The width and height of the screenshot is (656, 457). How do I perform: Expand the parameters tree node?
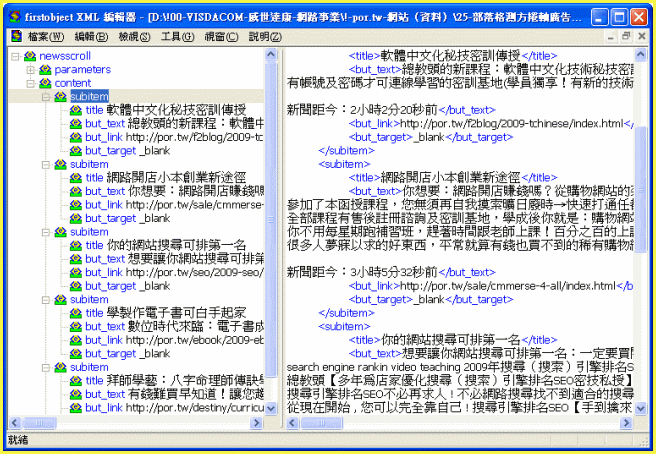30,70
